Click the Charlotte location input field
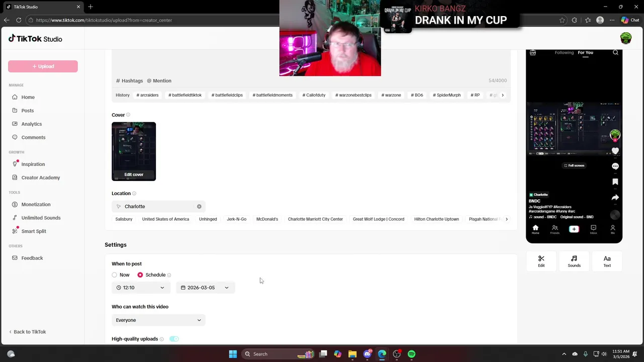 pos(158,207)
